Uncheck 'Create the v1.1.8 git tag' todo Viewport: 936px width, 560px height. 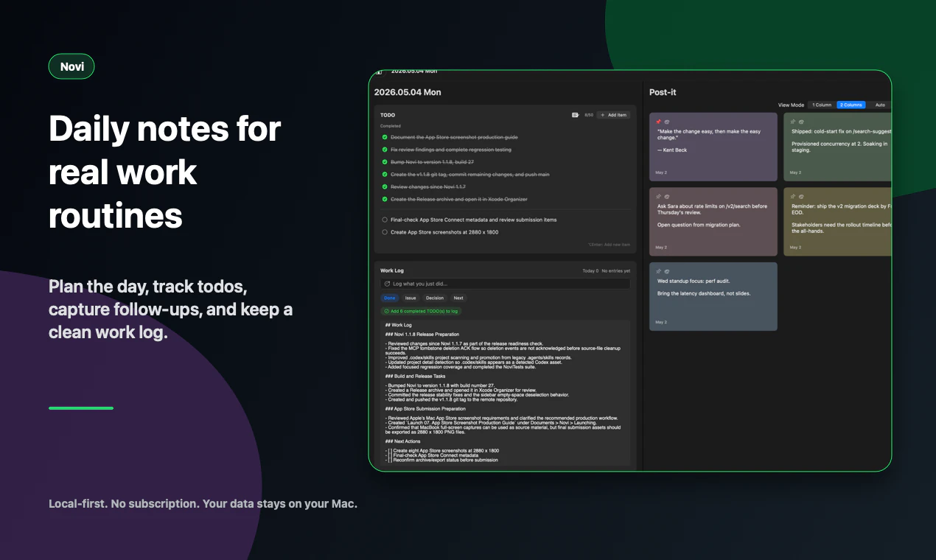pyautogui.click(x=385, y=175)
